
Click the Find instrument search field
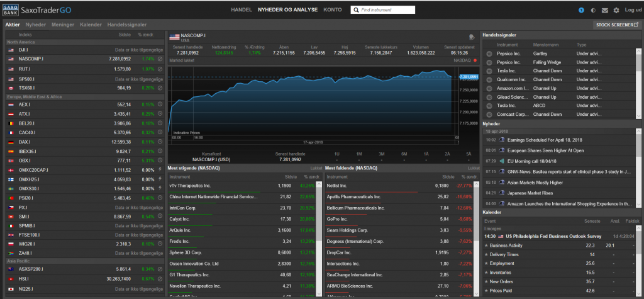tap(383, 10)
